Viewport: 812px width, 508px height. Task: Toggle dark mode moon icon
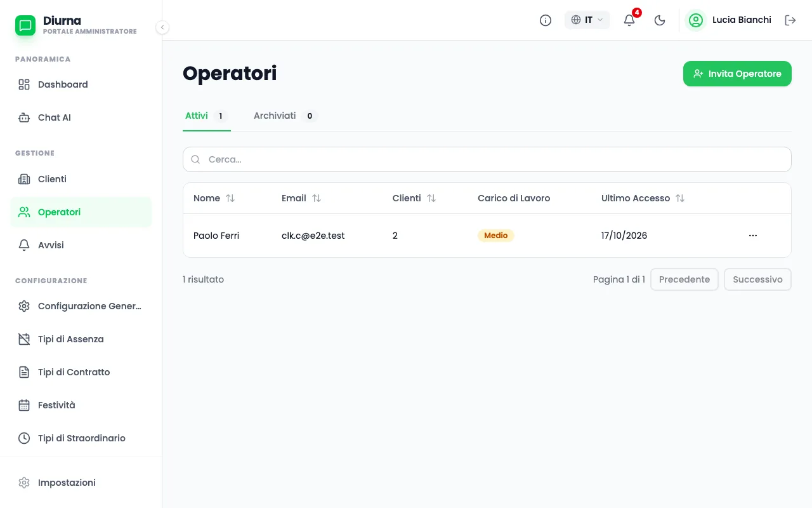tap(660, 20)
